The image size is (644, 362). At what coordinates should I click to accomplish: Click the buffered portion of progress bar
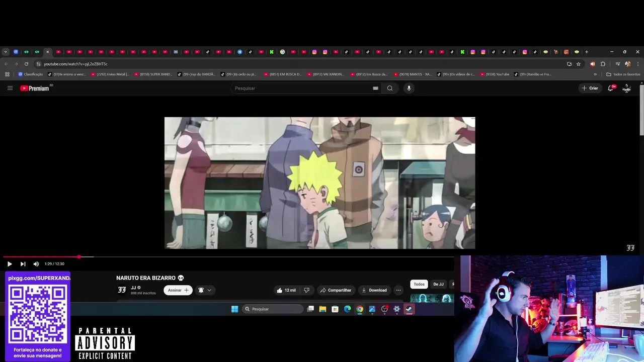pyautogui.click(x=87, y=257)
